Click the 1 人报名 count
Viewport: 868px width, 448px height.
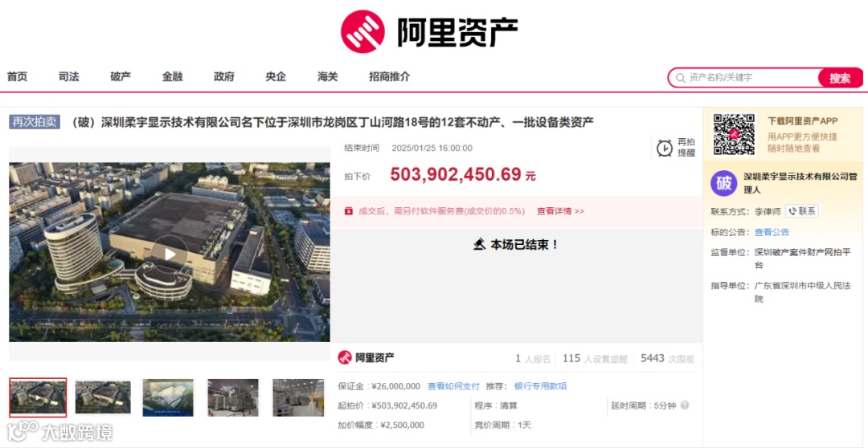tap(533, 358)
